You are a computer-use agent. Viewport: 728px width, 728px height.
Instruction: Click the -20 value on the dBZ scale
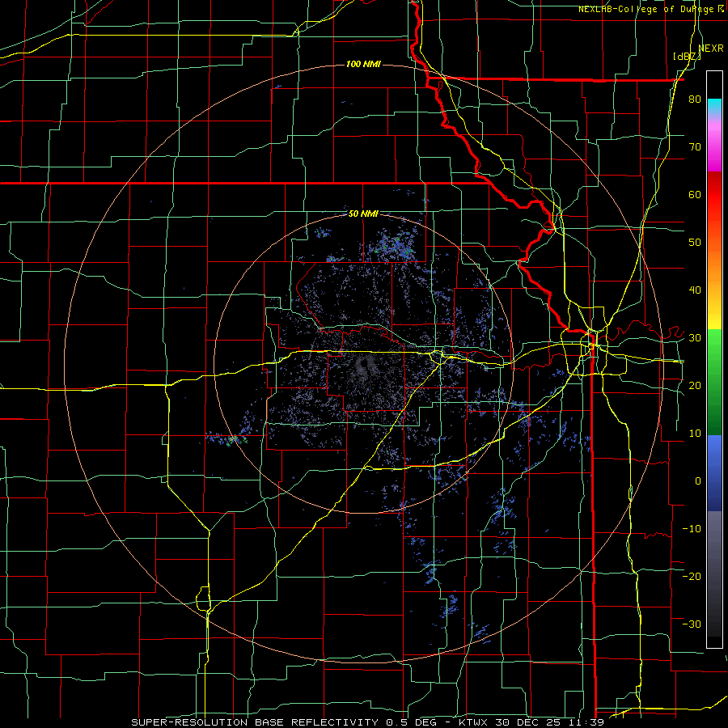(x=692, y=576)
